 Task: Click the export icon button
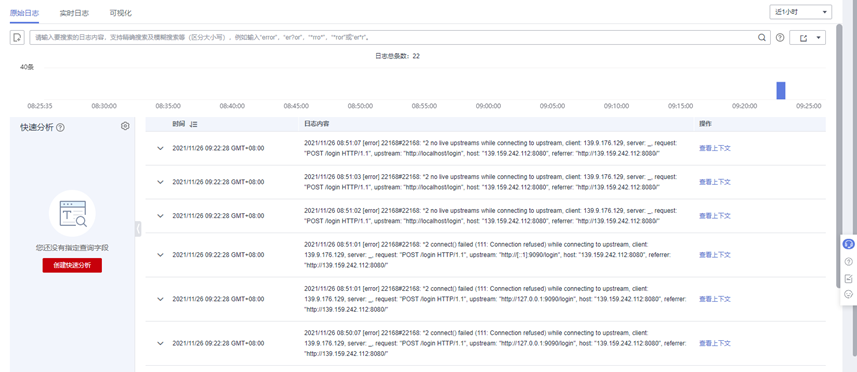coord(803,38)
